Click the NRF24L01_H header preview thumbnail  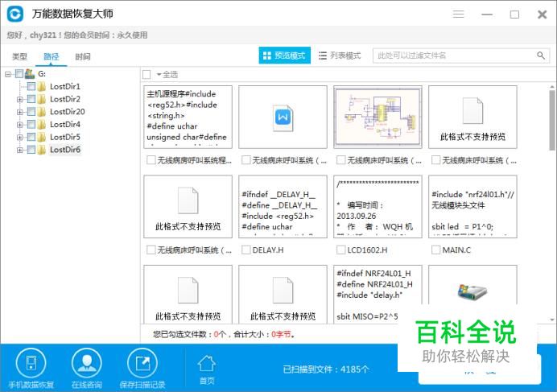(378, 294)
